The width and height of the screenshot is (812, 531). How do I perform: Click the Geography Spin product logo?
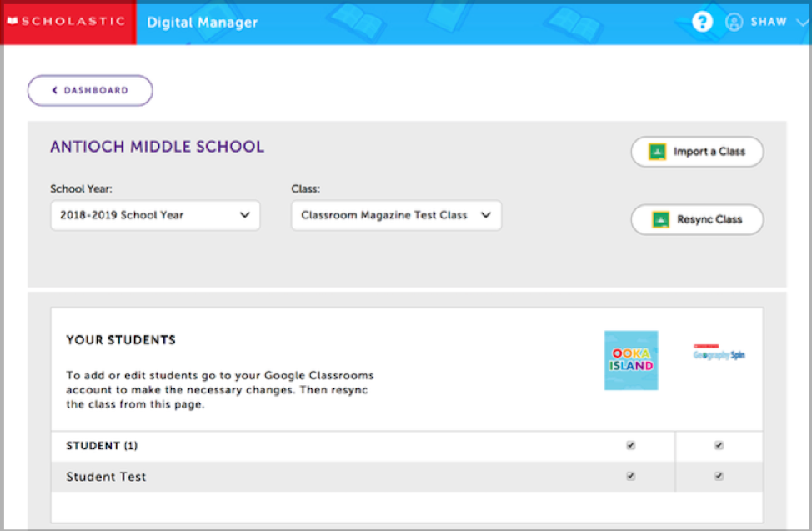tap(719, 353)
